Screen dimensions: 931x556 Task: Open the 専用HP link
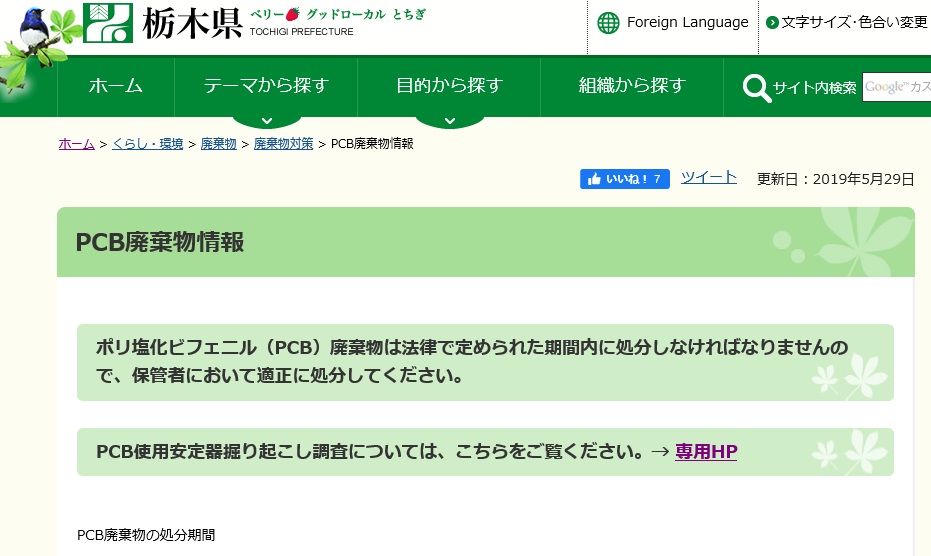[x=706, y=452]
